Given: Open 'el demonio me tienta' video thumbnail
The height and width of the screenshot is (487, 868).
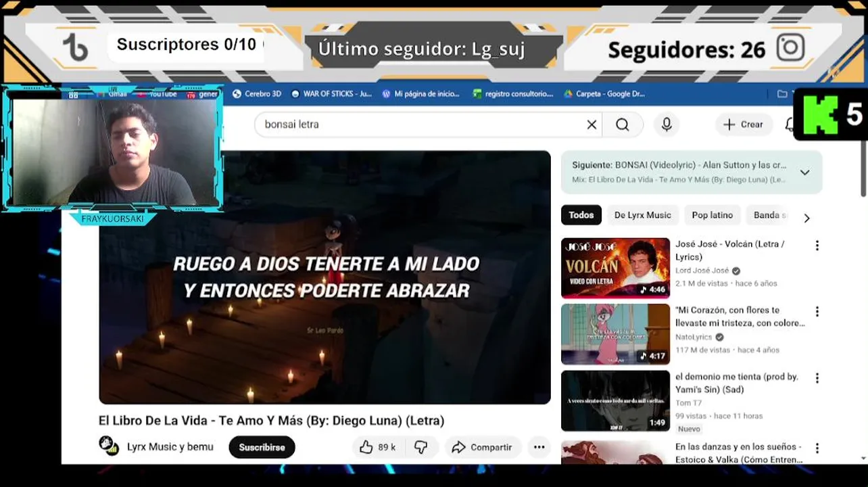Looking at the screenshot, I should pyautogui.click(x=615, y=400).
